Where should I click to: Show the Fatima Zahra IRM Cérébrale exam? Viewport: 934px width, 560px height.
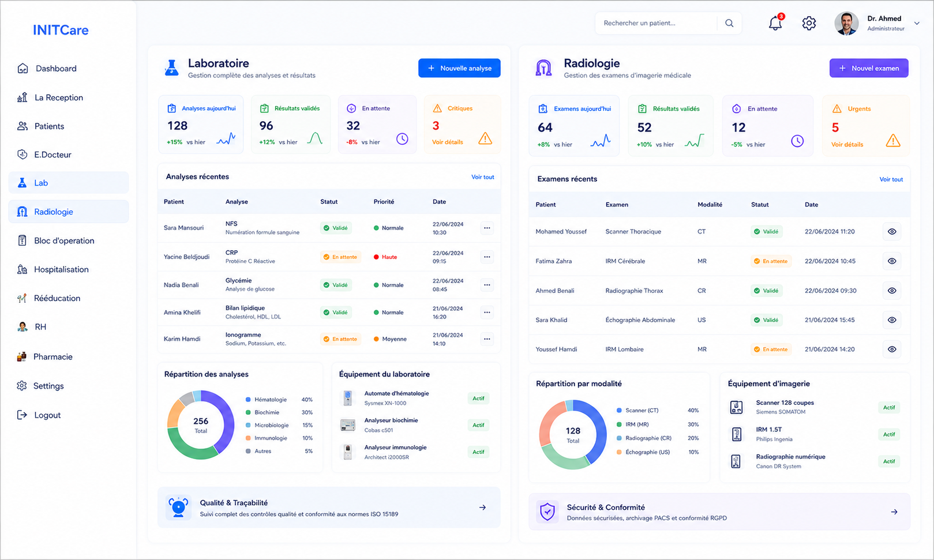pyautogui.click(x=892, y=261)
